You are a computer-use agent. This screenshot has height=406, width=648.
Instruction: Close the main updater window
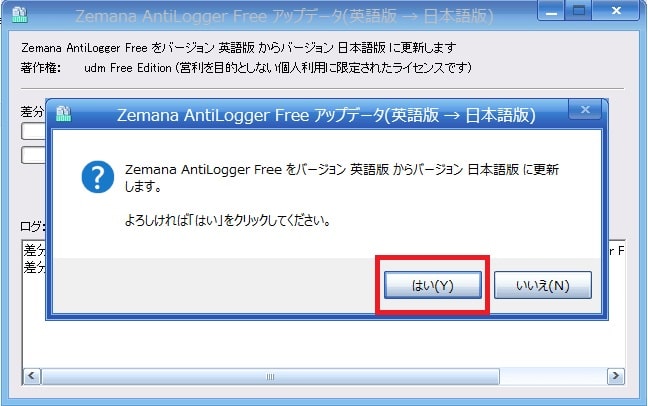tap(616, 11)
